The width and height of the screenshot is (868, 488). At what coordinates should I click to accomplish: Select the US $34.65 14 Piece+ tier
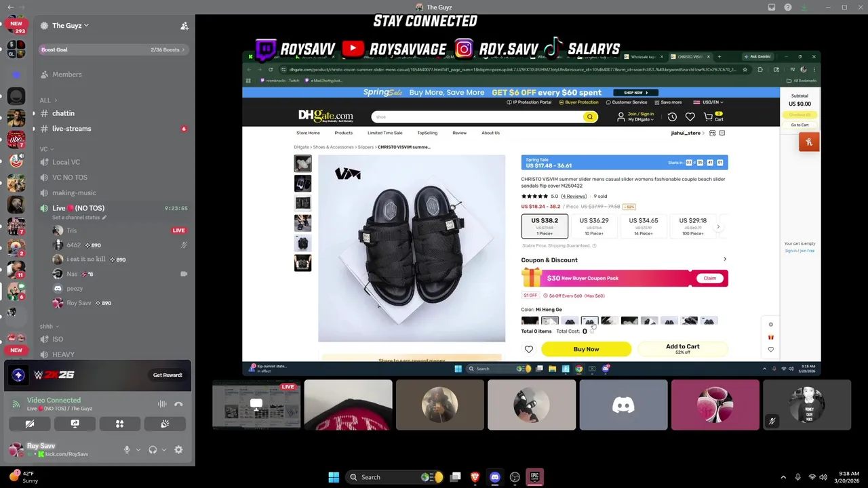click(644, 226)
